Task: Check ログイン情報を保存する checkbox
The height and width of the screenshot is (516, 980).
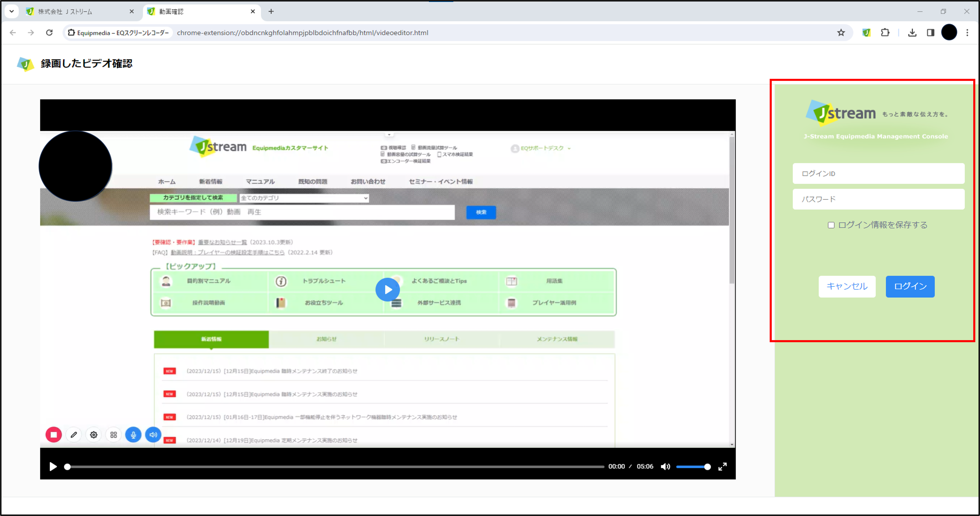Action: [x=831, y=225]
